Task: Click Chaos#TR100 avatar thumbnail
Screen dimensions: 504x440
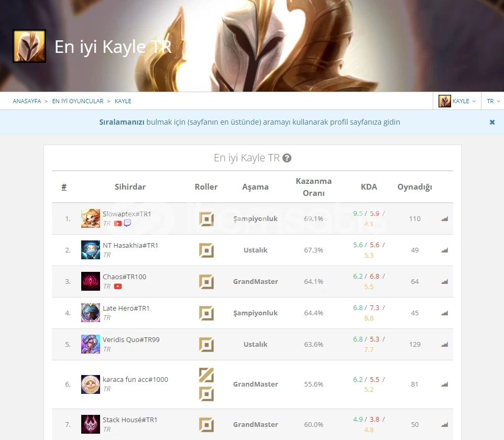Action: click(91, 282)
